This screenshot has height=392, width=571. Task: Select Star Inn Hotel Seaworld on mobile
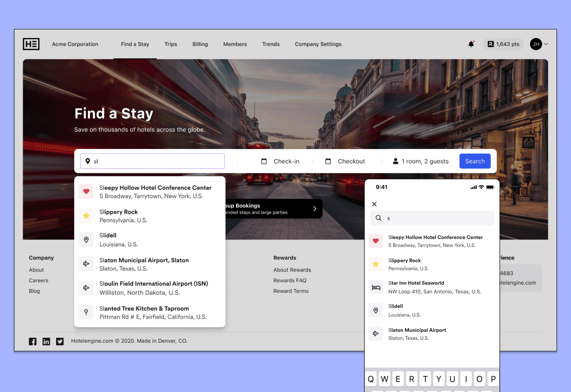(x=432, y=287)
